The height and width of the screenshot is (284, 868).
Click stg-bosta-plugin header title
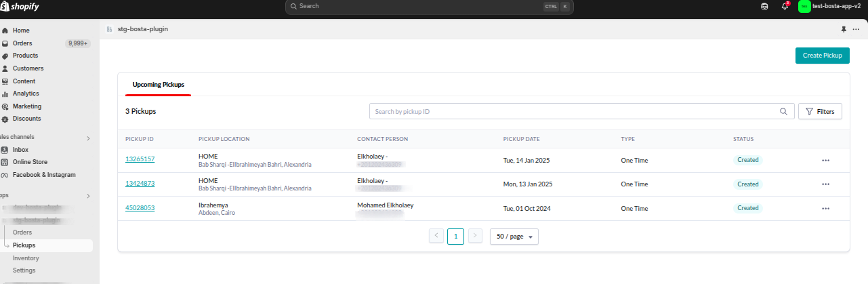point(143,29)
